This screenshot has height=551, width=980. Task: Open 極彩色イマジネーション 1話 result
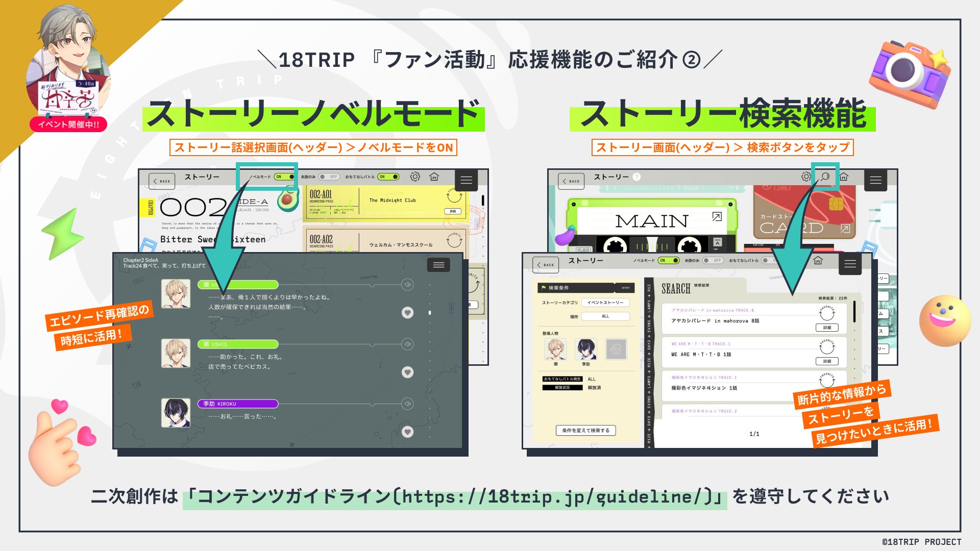(754, 385)
